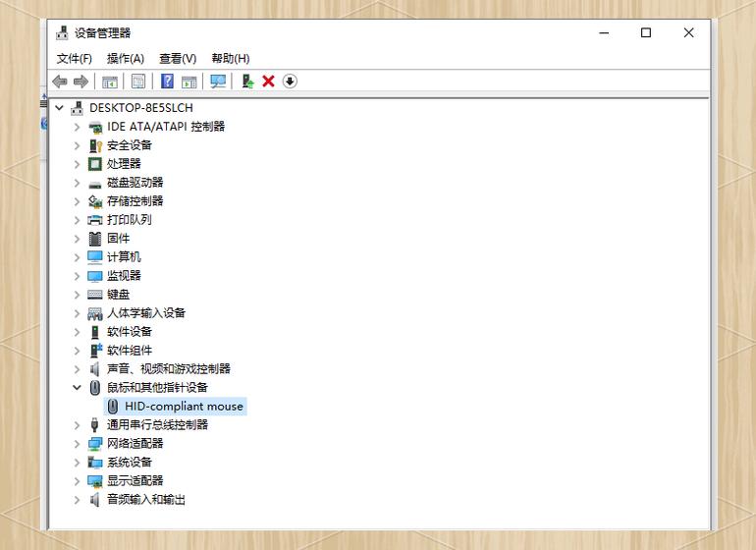The width and height of the screenshot is (756, 550).
Task: Expand the IDE ATA/ATAPI 控制器 node
Action: click(x=78, y=127)
